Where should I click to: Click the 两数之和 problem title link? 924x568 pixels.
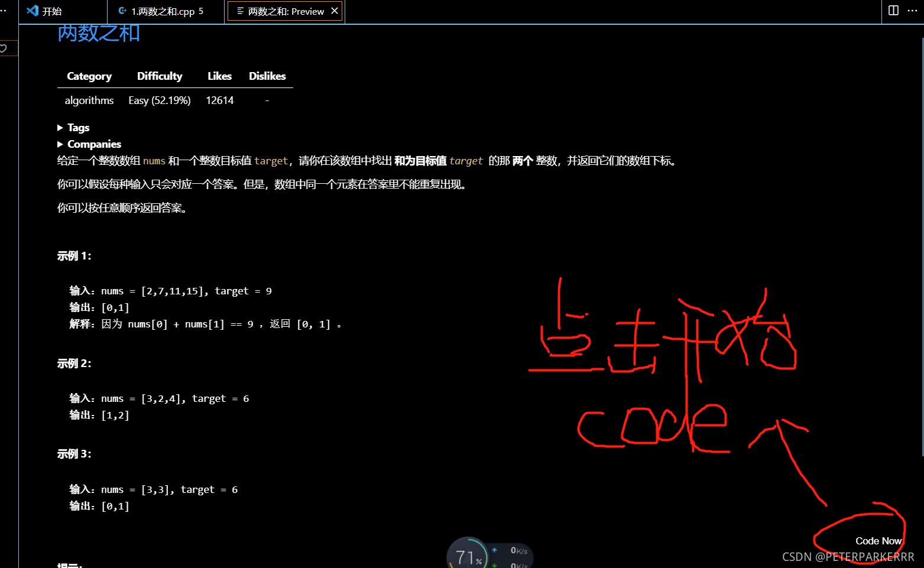click(99, 33)
